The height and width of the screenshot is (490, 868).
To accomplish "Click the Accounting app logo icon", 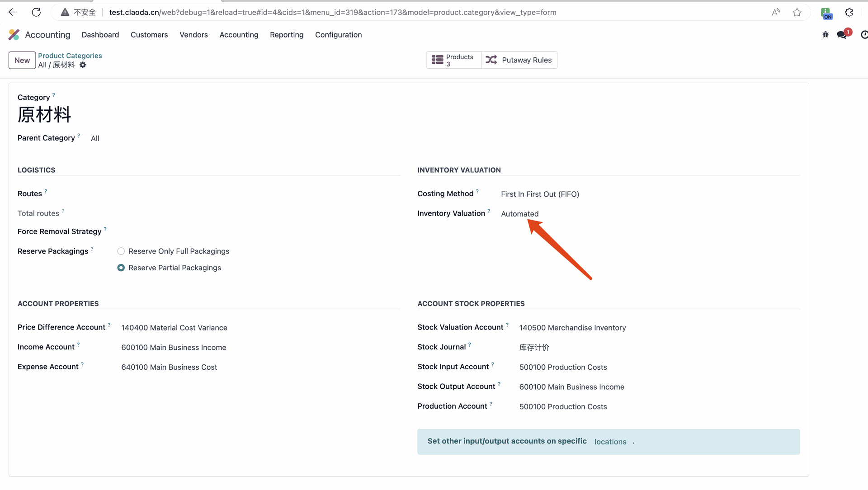I will [x=14, y=35].
